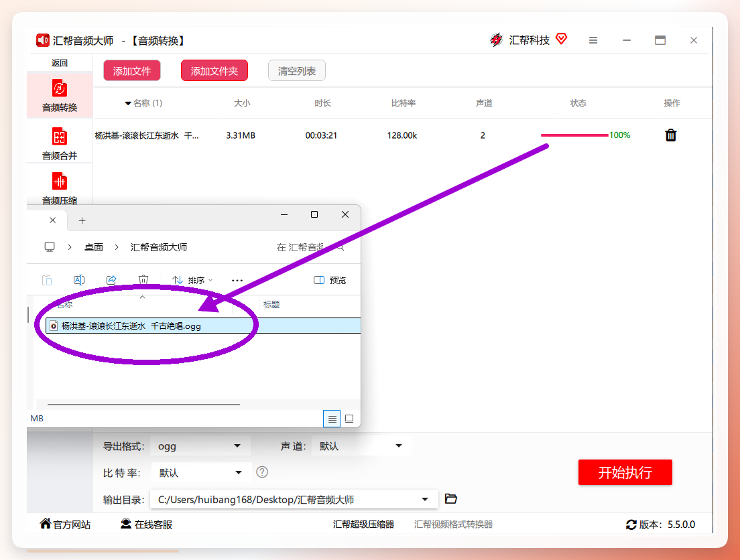Browse output folder via folder icon
The width and height of the screenshot is (740, 560).
pos(451,498)
